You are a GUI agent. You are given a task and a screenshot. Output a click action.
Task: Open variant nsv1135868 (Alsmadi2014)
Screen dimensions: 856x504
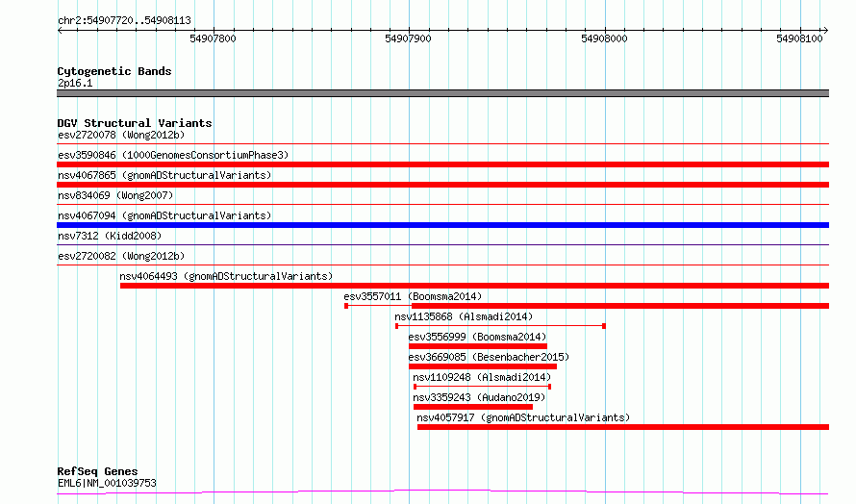(x=464, y=316)
